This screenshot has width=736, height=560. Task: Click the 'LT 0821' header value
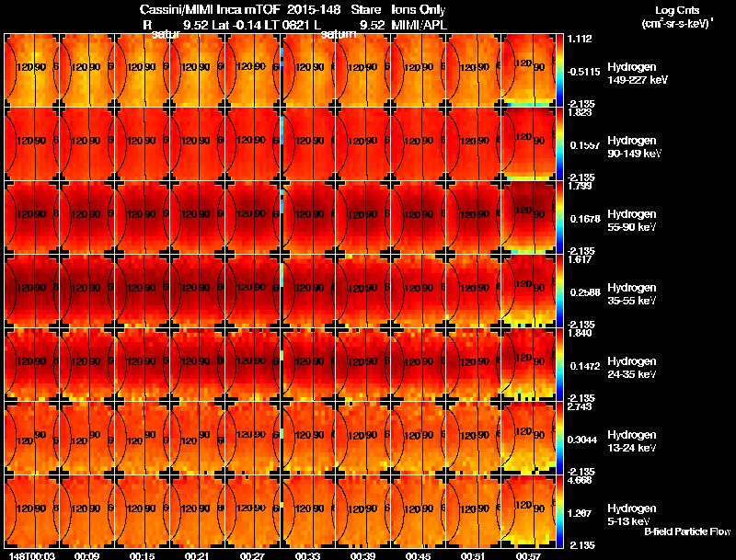286,26
